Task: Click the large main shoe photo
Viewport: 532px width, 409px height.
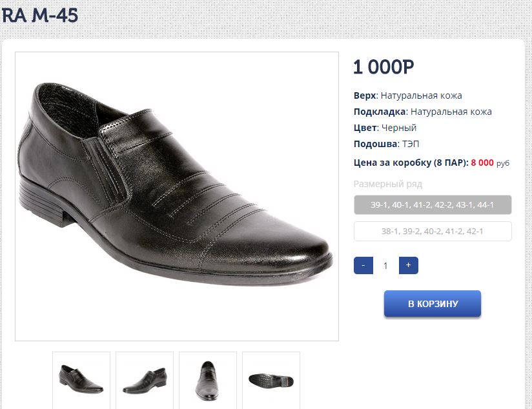Action: coord(176,196)
